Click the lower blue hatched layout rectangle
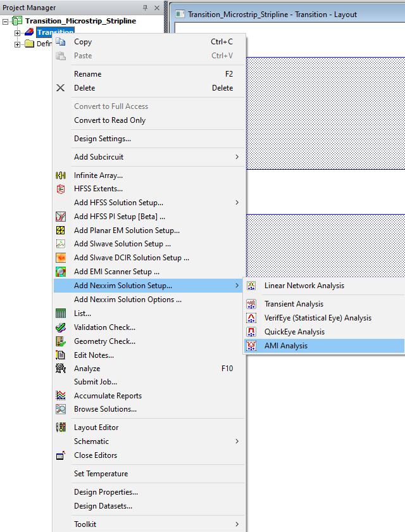The image size is (405, 532). [325, 246]
